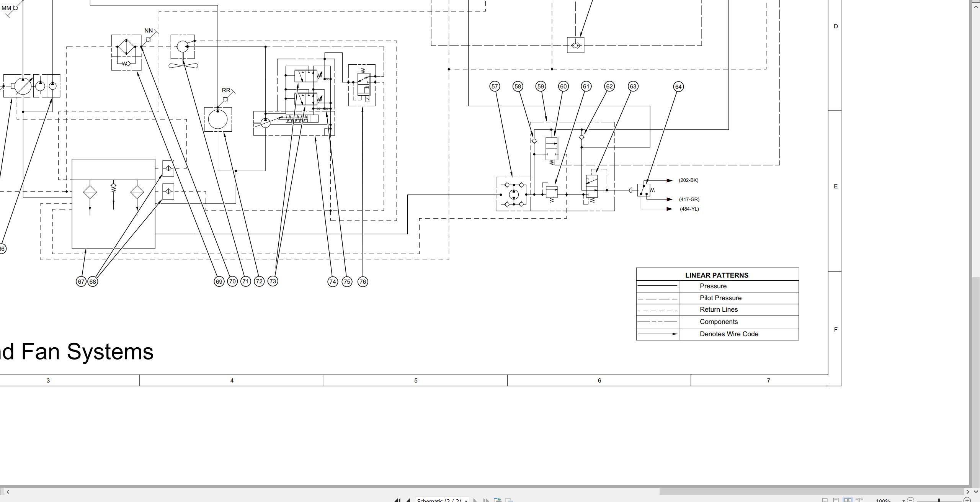Click callout number 68 near the tank
980x502 pixels.
[93, 282]
